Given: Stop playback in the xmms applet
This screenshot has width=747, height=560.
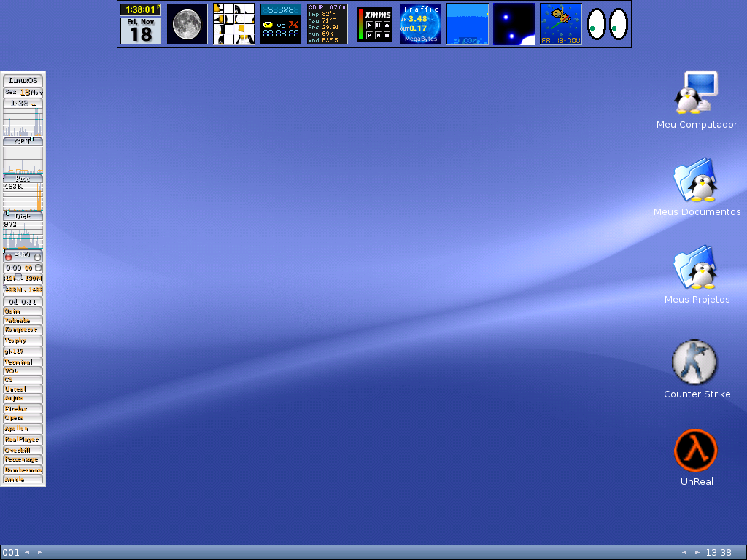Looking at the screenshot, I should coord(387,35).
